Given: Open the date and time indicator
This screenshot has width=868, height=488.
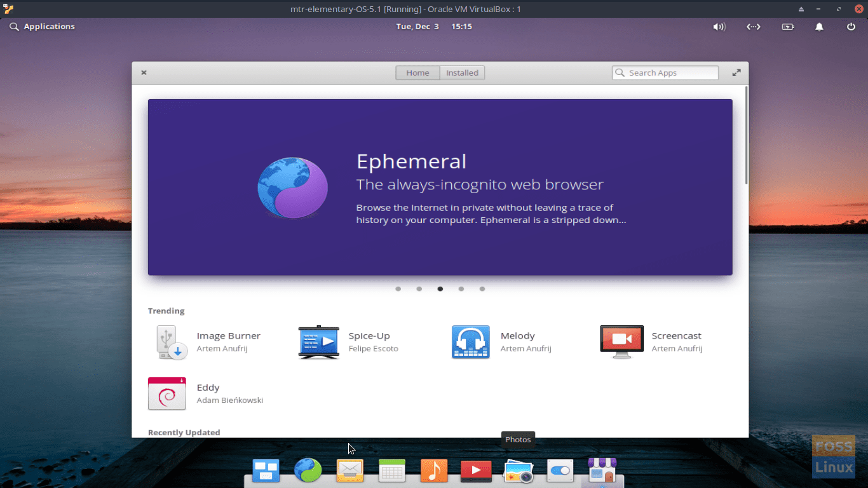Looking at the screenshot, I should pos(434,27).
